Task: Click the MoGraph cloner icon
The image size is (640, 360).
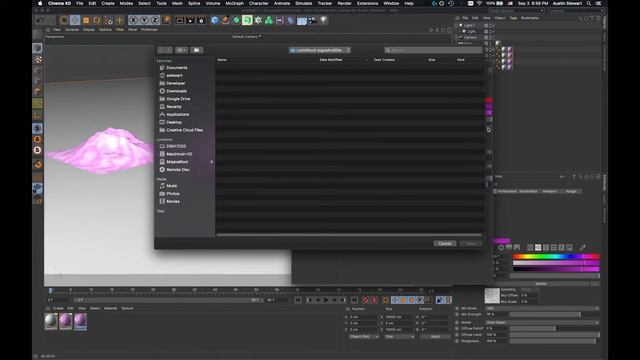Action: pos(269,20)
